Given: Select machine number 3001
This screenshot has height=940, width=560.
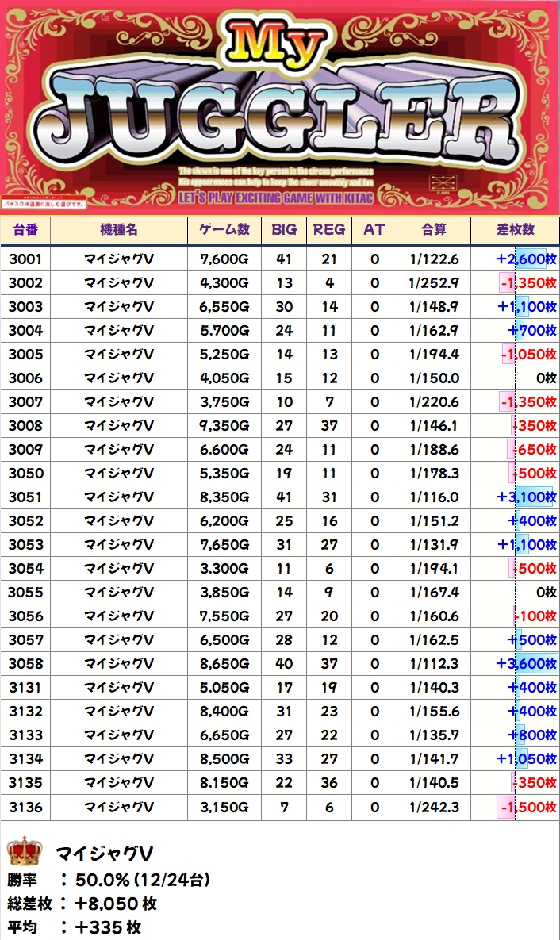Looking at the screenshot, I should (x=25, y=259).
